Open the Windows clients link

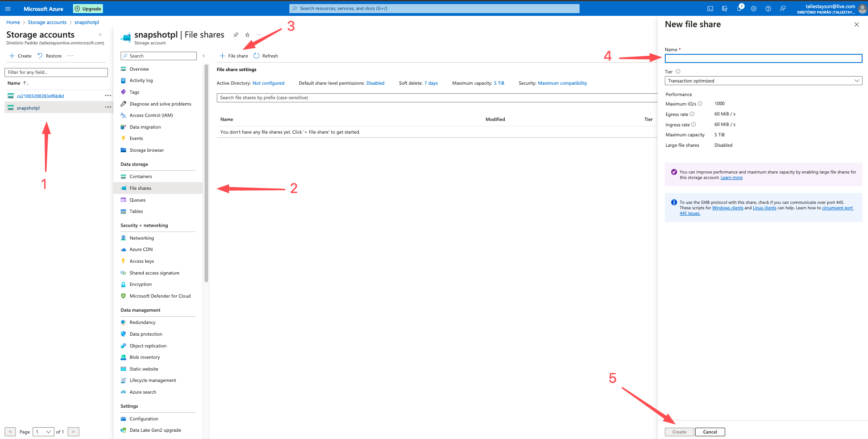[x=727, y=208]
